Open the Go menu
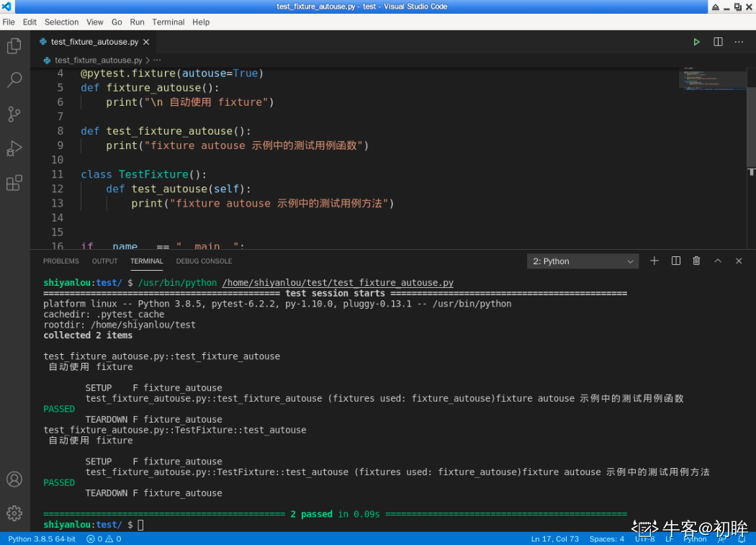The width and height of the screenshot is (756, 545). pos(117,22)
